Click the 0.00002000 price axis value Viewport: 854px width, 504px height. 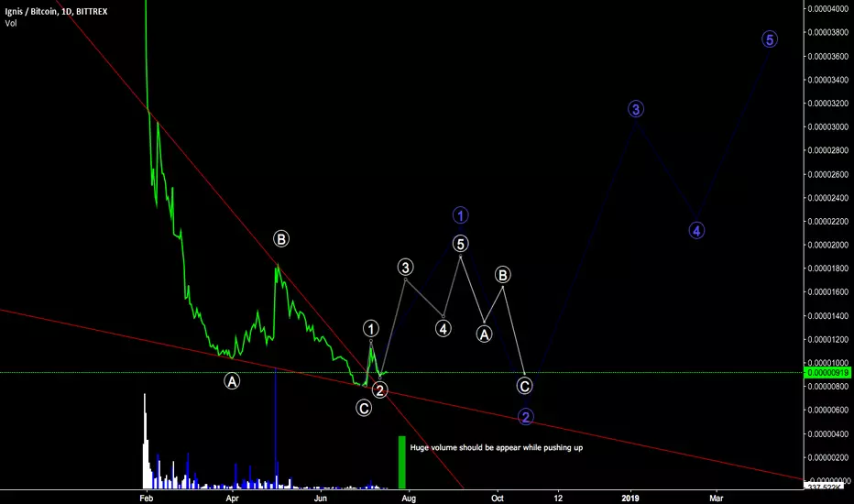(827, 245)
